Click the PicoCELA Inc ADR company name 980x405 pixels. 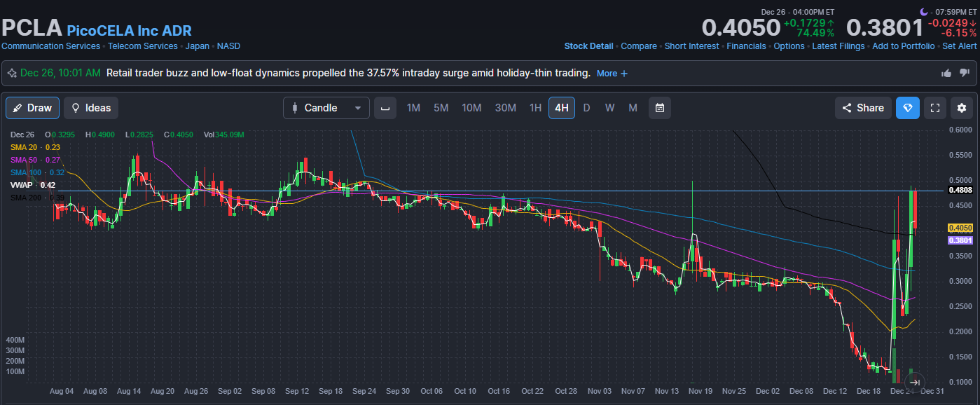click(x=129, y=31)
